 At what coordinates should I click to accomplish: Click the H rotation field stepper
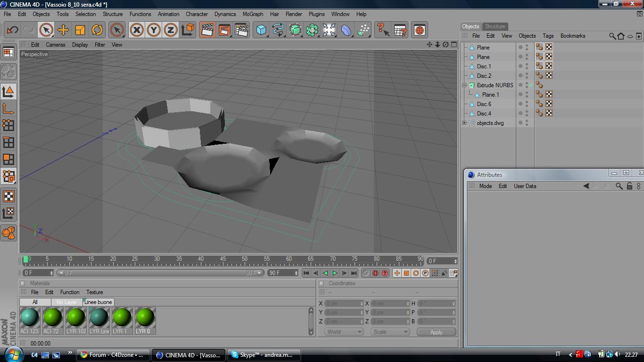click(x=454, y=304)
